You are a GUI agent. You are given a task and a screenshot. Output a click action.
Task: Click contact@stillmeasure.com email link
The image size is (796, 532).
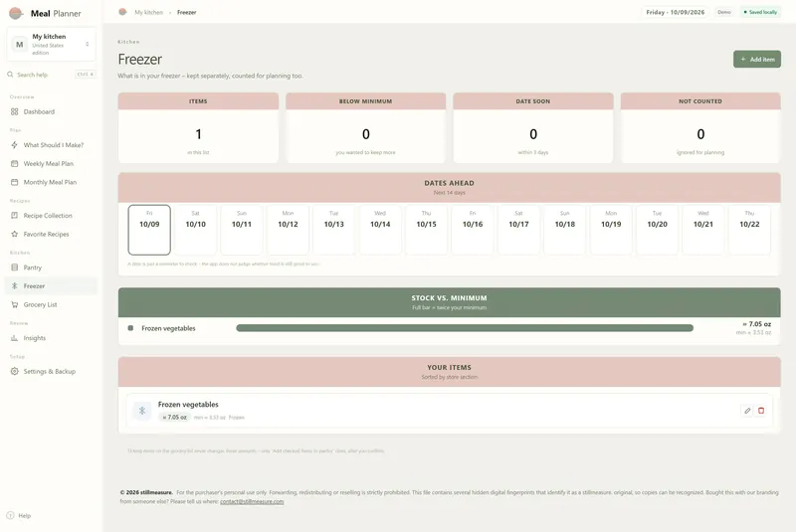[x=252, y=501]
